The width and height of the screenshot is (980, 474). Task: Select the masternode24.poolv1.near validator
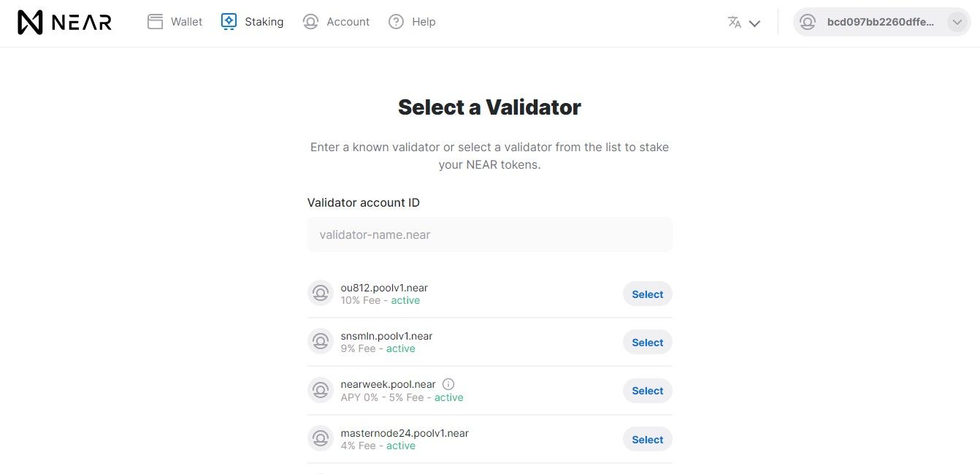[647, 440]
